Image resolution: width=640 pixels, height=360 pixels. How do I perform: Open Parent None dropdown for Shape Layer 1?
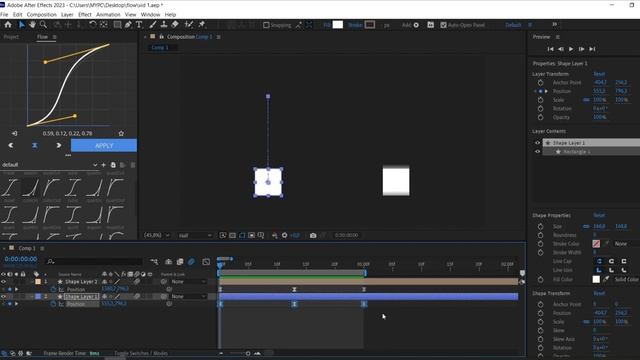189,296
